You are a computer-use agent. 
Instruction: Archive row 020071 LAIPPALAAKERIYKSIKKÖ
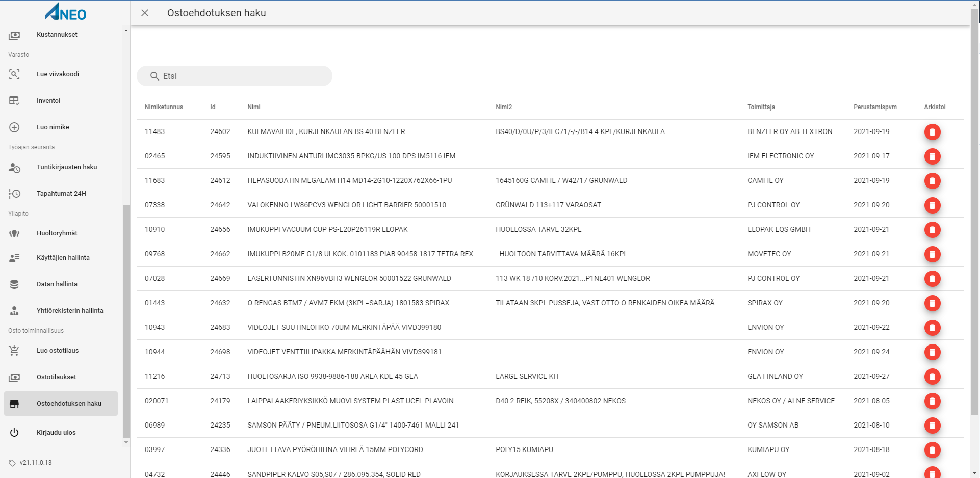(932, 401)
